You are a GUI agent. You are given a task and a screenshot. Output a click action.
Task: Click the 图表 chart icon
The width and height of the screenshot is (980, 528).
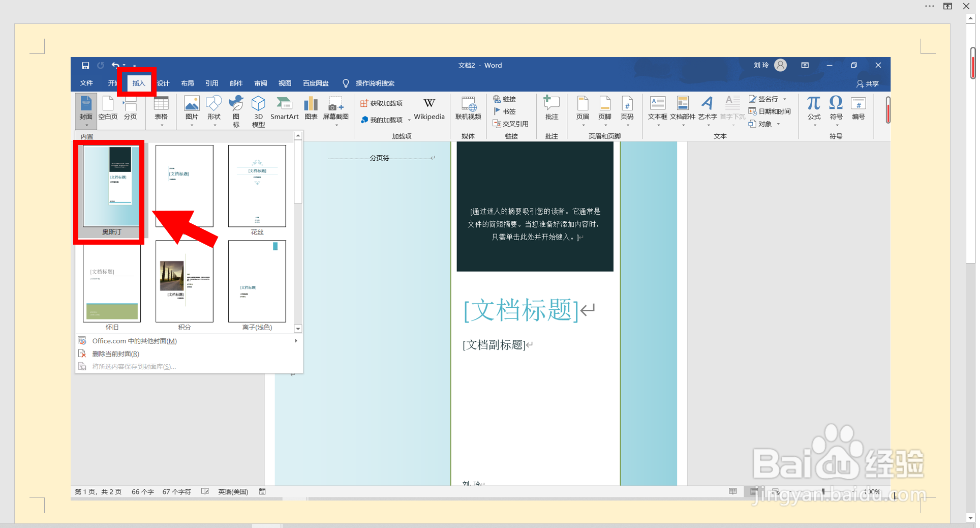311,108
